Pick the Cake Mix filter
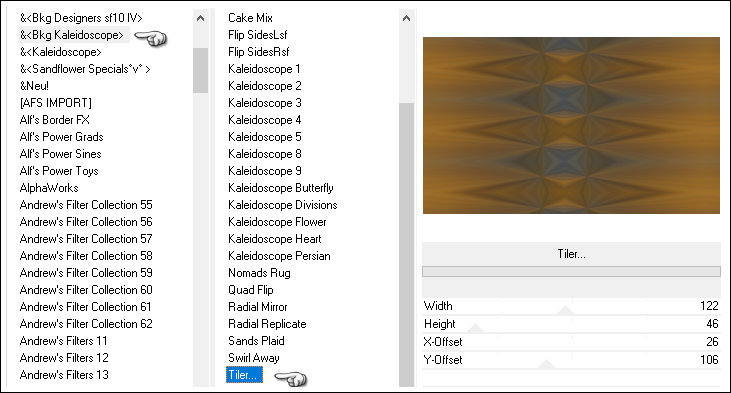Image resolution: width=731 pixels, height=393 pixels. click(x=250, y=18)
